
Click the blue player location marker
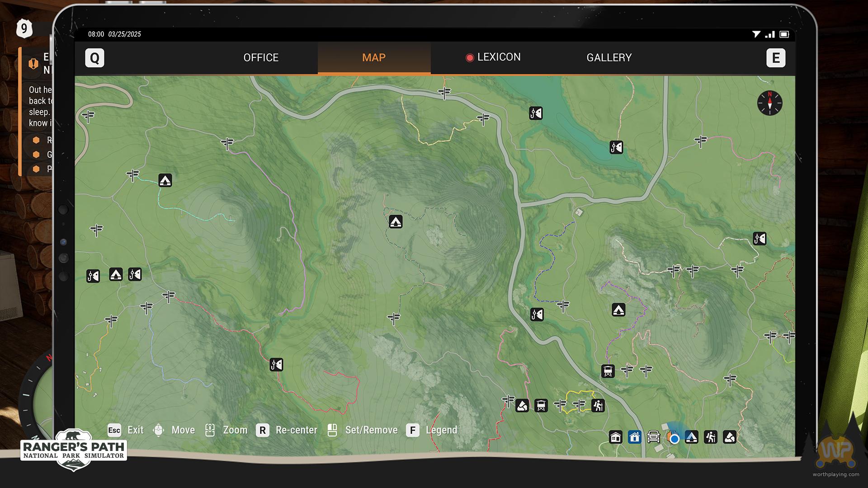(675, 439)
